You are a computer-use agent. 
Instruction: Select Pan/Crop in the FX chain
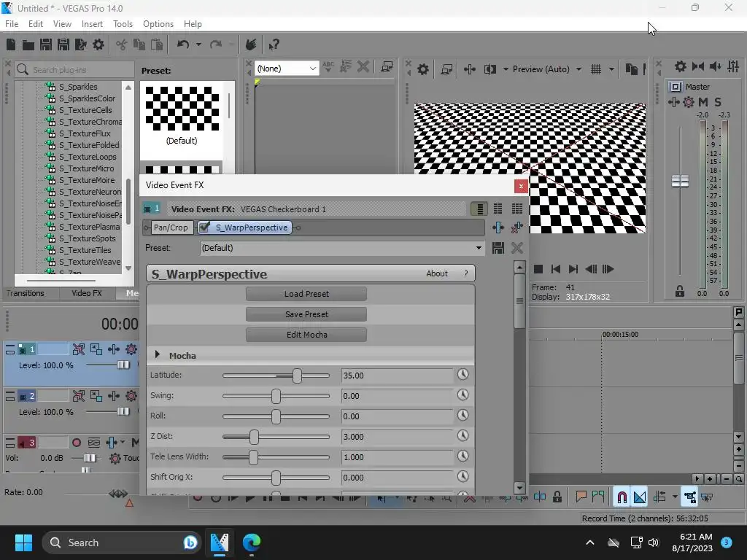tap(171, 227)
